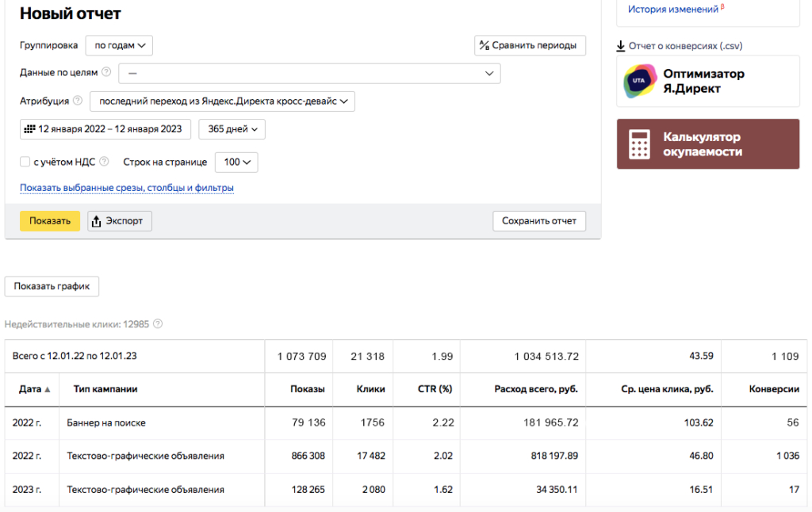This screenshot has width=812, height=512.
Task: Click the 818 197.89 spend cell
Action: pos(554,456)
